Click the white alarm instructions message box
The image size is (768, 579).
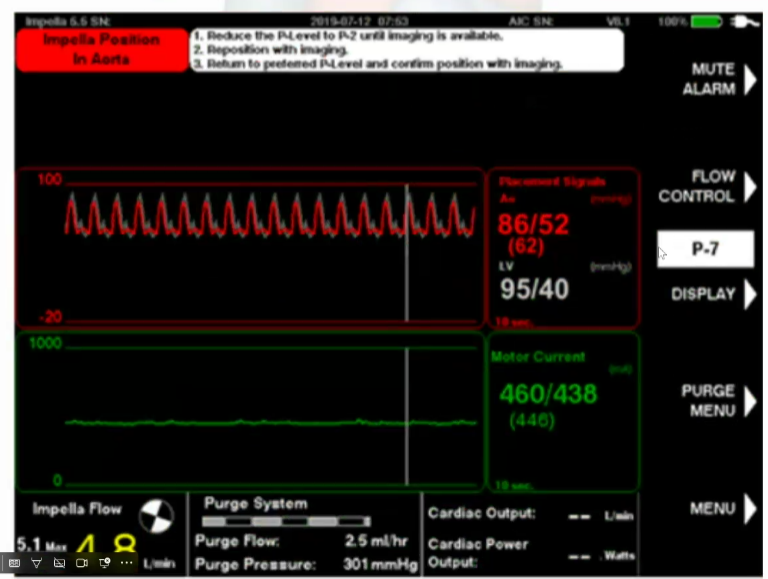[406, 50]
